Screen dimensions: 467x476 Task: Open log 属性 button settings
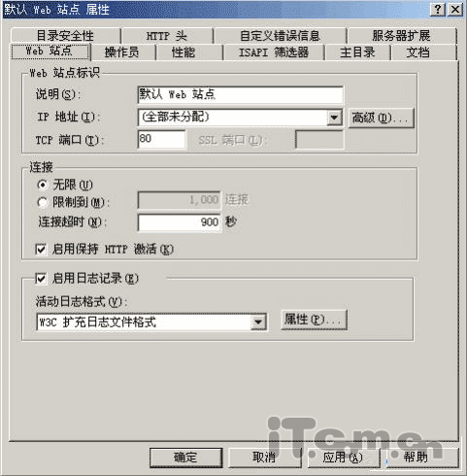[x=315, y=320]
